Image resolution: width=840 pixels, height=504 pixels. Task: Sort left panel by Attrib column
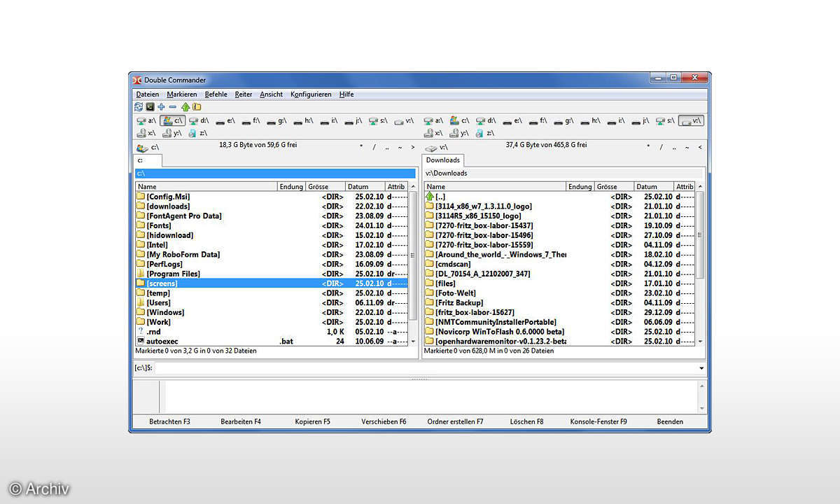click(396, 187)
